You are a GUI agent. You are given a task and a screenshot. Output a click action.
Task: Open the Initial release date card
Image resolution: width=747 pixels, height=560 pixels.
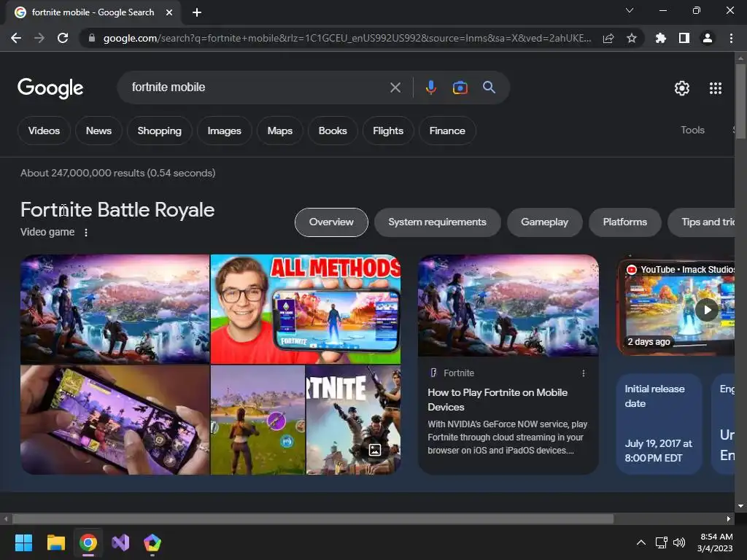coord(659,424)
